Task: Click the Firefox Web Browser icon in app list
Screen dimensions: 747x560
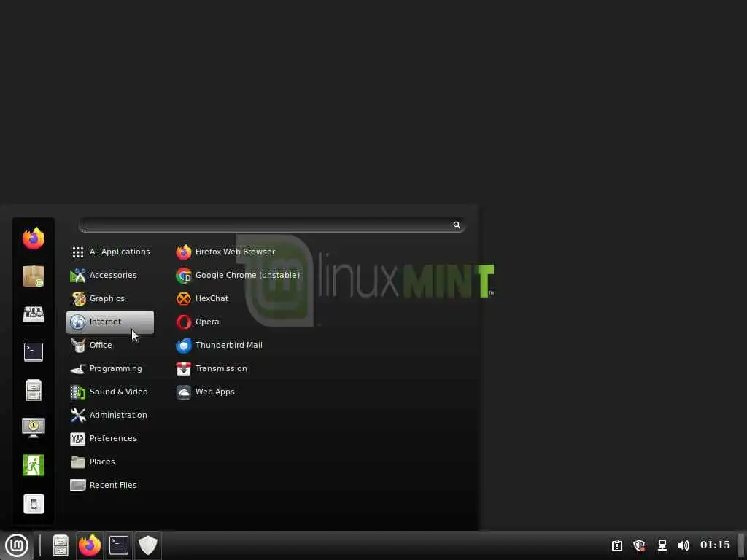Action: point(183,252)
